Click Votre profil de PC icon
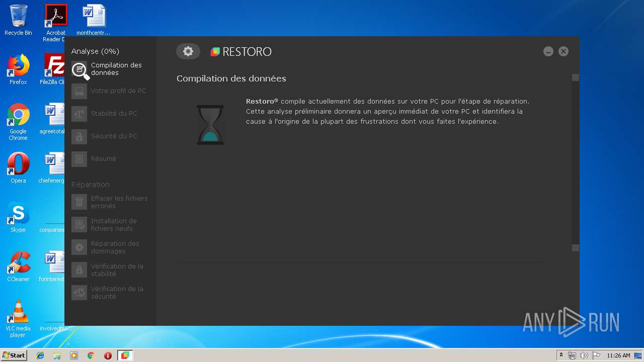Viewport: 644px width, 362px height. click(79, 91)
